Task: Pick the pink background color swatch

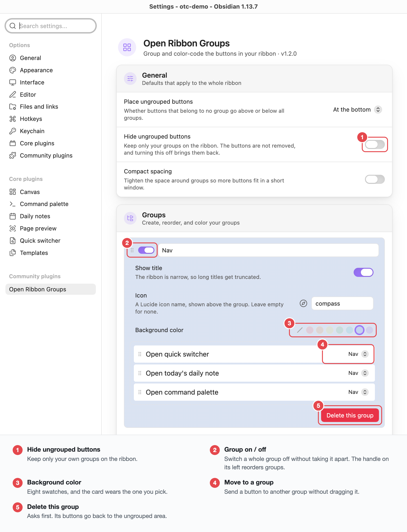Action: tap(310, 330)
